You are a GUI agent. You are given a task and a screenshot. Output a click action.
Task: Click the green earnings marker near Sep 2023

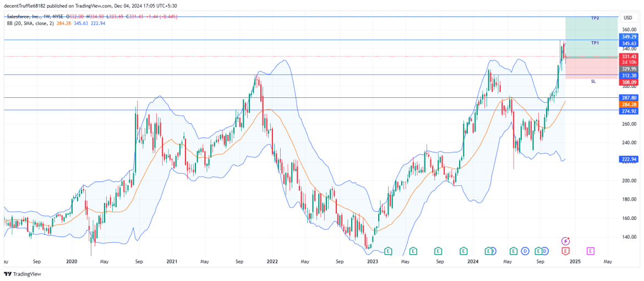click(x=438, y=251)
